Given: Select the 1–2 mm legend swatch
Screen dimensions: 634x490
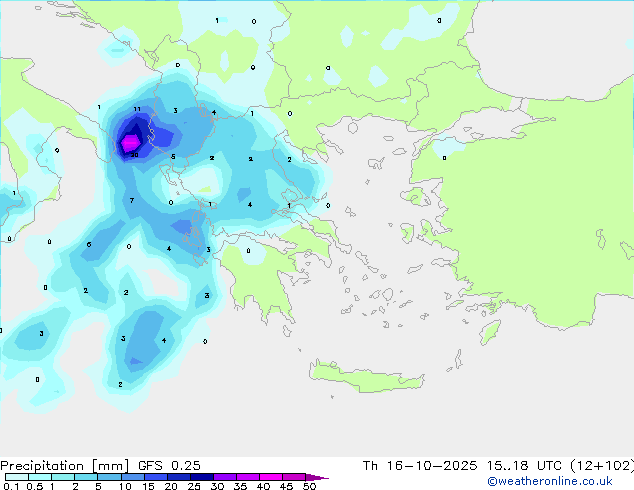Looking at the screenshot, I should coord(63,477).
